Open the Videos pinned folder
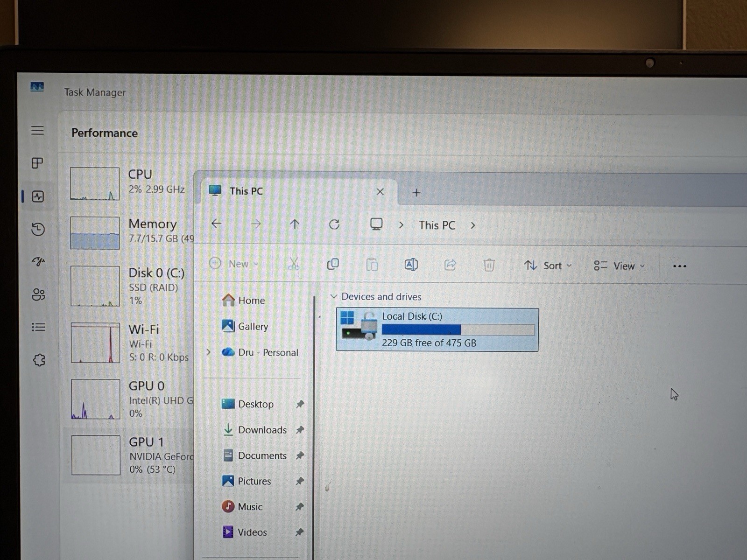The image size is (747, 560). [245, 532]
